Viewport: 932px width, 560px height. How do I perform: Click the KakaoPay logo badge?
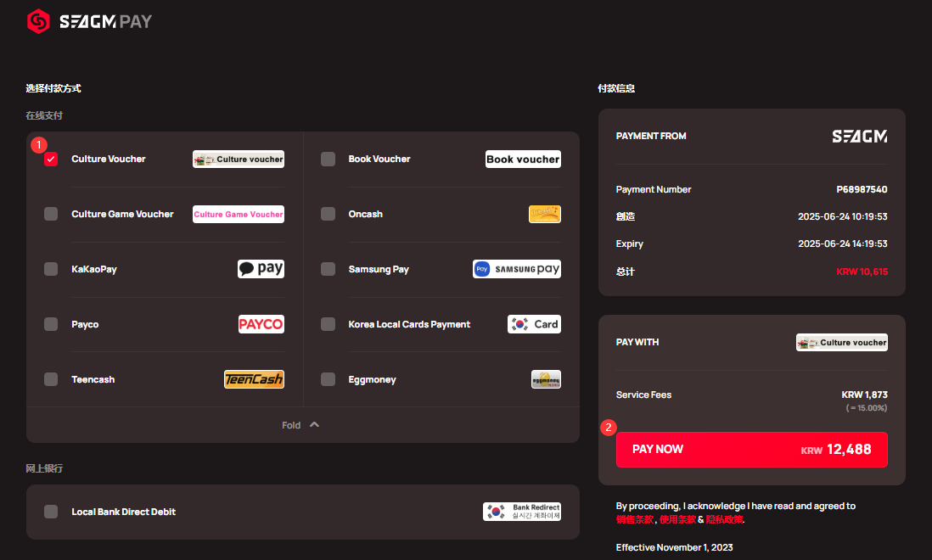click(x=261, y=269)
